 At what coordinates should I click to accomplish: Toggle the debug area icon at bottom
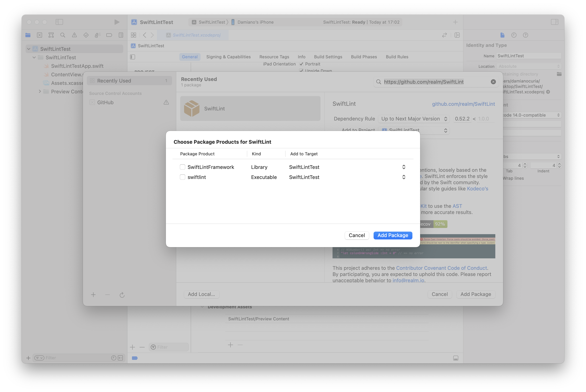(x=456, y=358)
